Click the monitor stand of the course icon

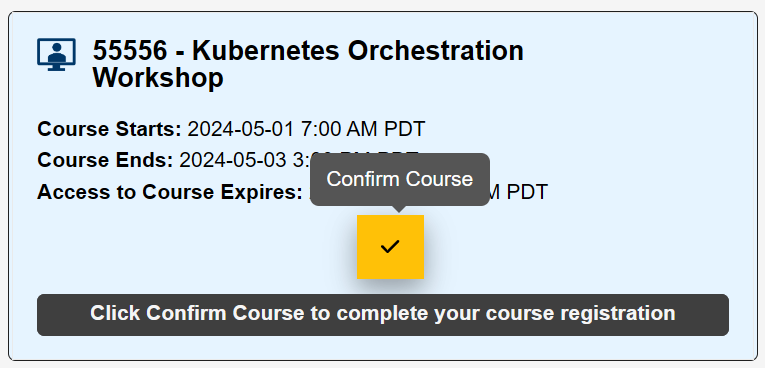[57, 68]
